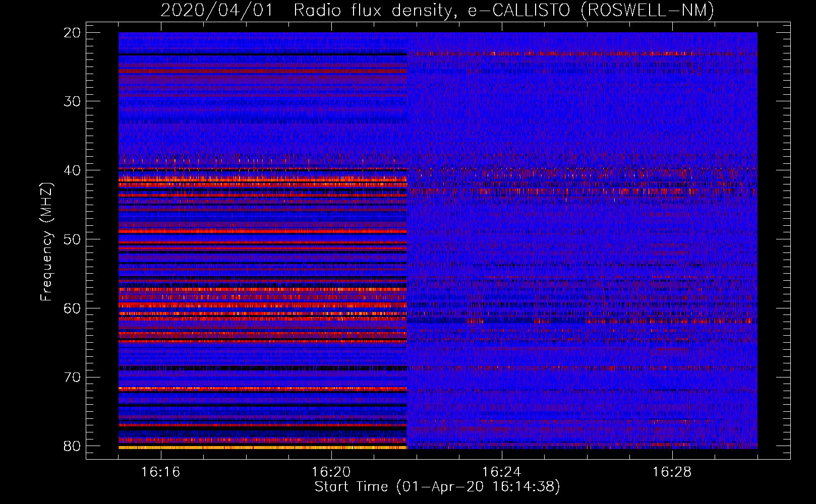Select the 70 frequency tick label
Viewport: 816px width, 504px height.
tap(72, 377)
